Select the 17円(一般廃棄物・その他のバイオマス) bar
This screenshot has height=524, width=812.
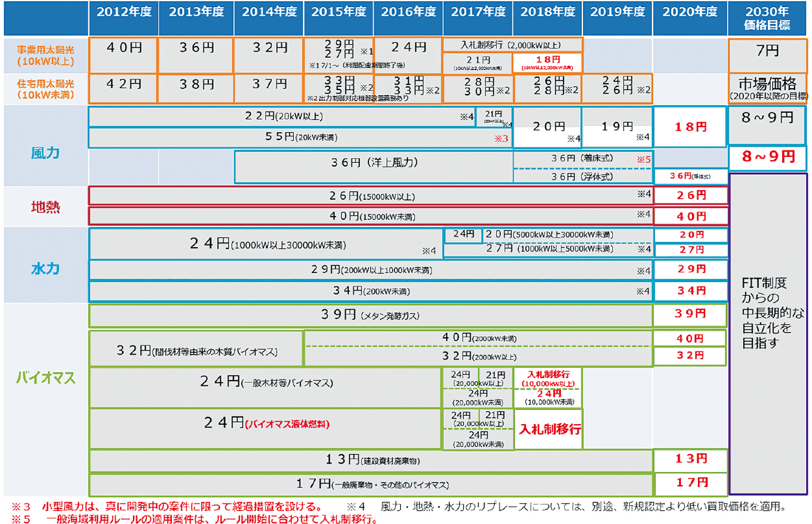(x=371, y=485)
